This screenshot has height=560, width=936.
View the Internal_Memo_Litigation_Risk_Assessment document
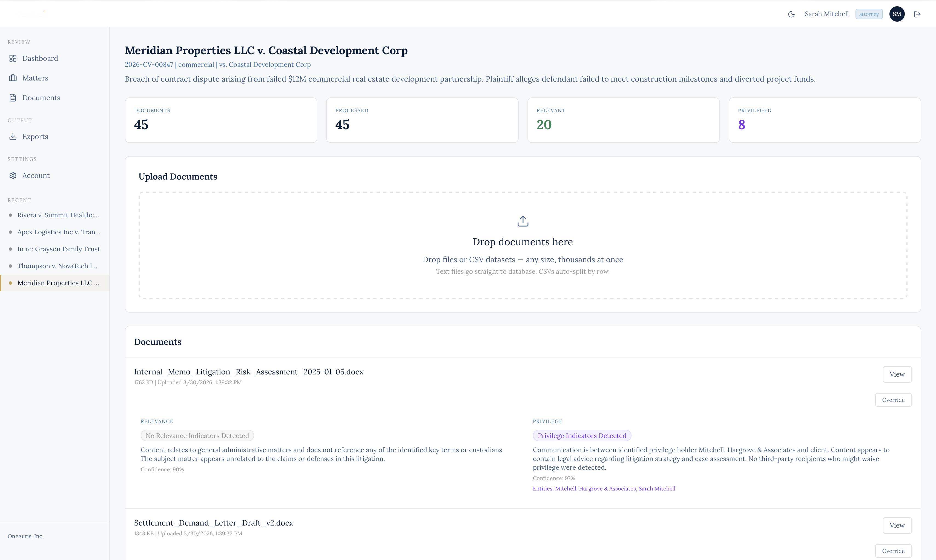point(897,374)
